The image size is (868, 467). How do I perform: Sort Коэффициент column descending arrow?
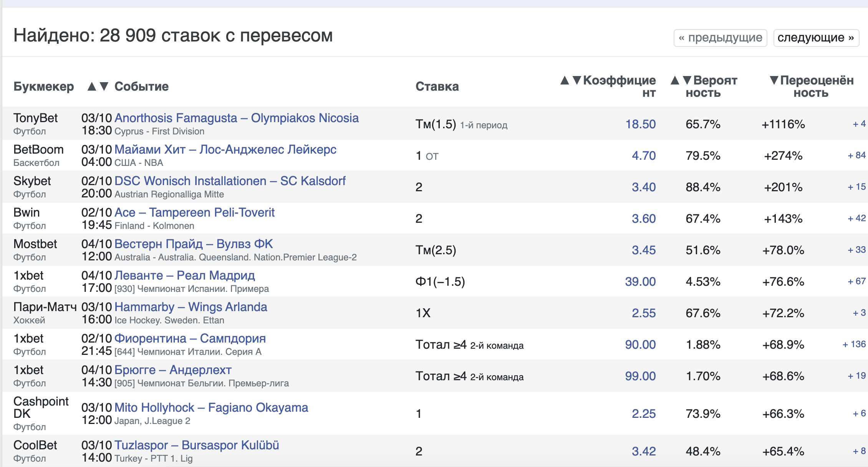(x=577, y=80)
